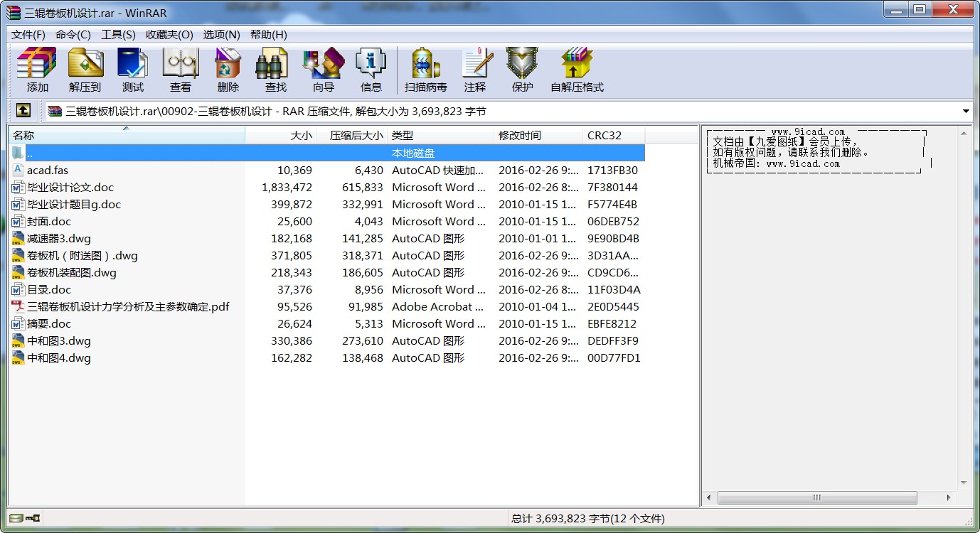Start the virus scan (扫描病毒) tool

(425, 70)
